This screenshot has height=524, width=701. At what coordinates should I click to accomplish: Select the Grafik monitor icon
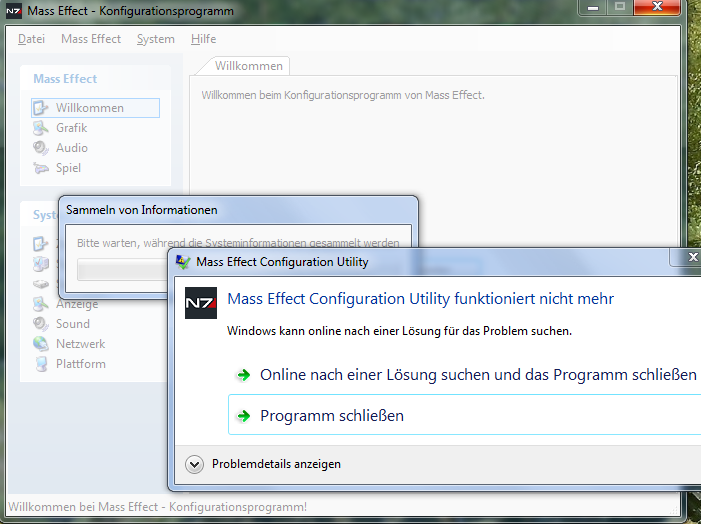(41, 128)
